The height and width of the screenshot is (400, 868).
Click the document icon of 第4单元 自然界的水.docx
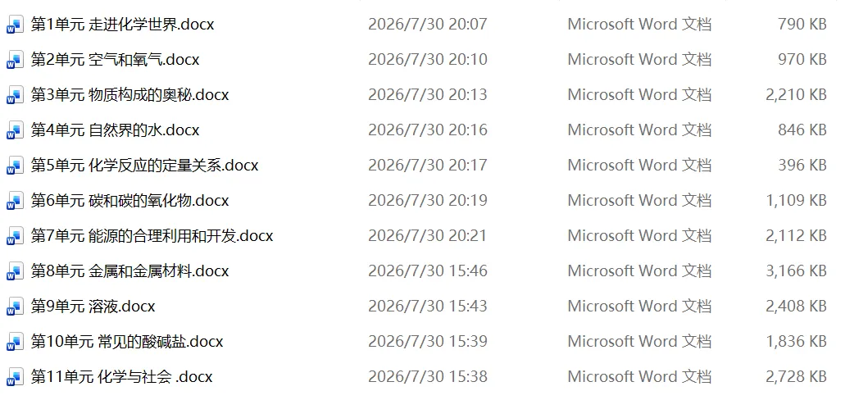(15, 130)
